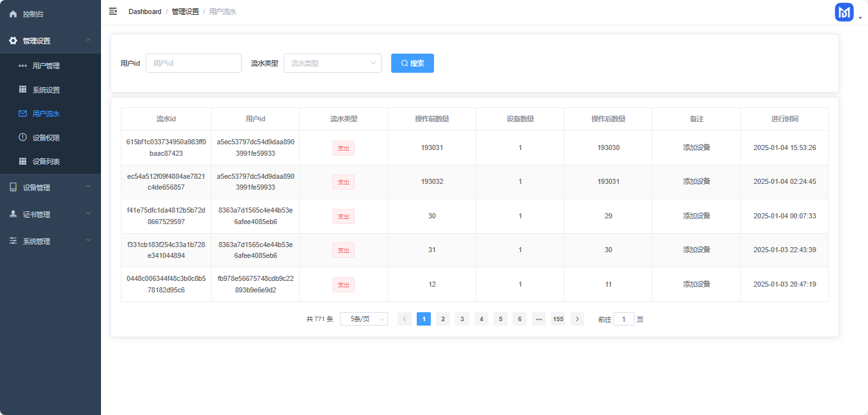Click the 进行时间 column header
868x415 pixels.
point(784,119)
